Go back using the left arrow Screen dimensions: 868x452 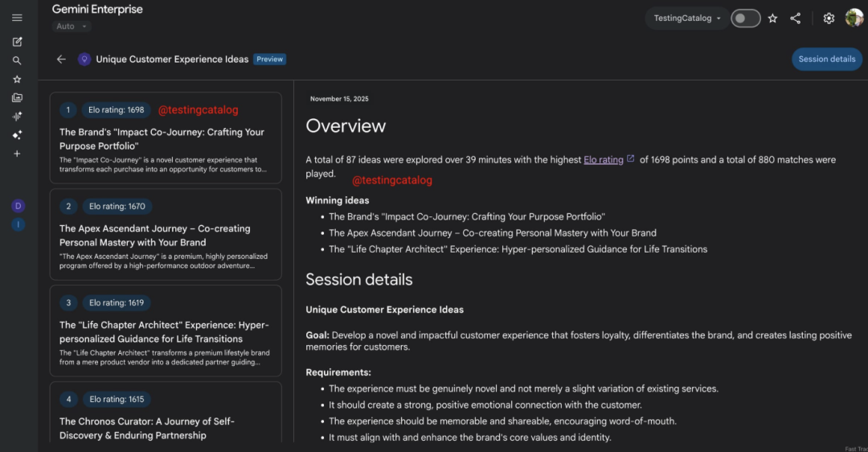click(61, 60)
